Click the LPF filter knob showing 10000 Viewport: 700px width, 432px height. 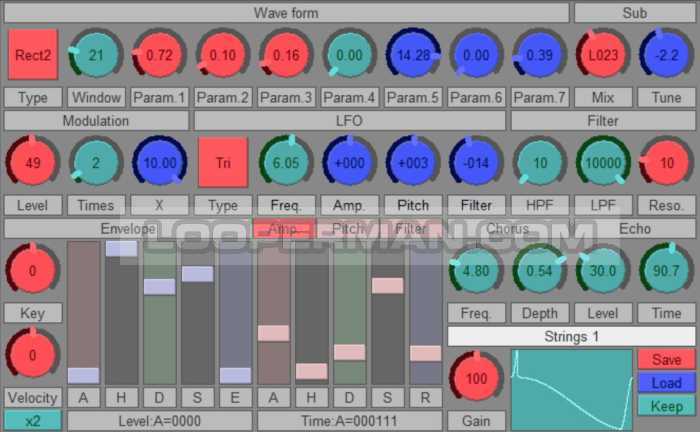tap(602, 163)
